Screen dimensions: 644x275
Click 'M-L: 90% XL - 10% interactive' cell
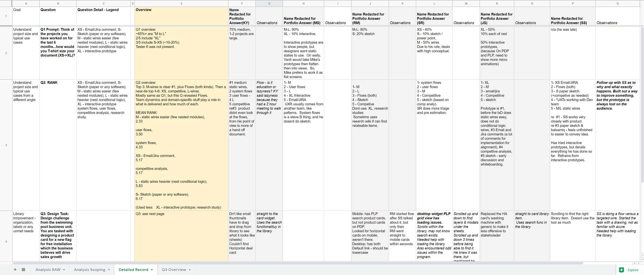(x=303, y=53)
